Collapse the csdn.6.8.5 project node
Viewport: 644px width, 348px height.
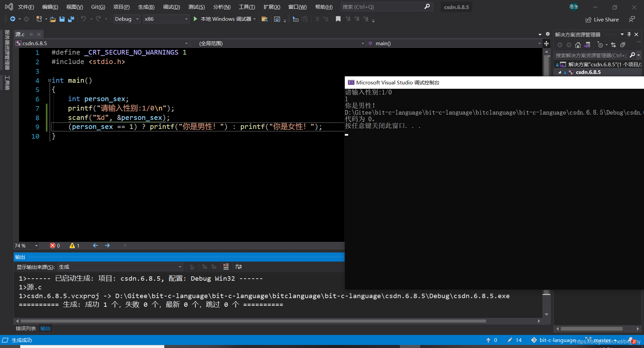pyautogui.click(x=559, y=72)
